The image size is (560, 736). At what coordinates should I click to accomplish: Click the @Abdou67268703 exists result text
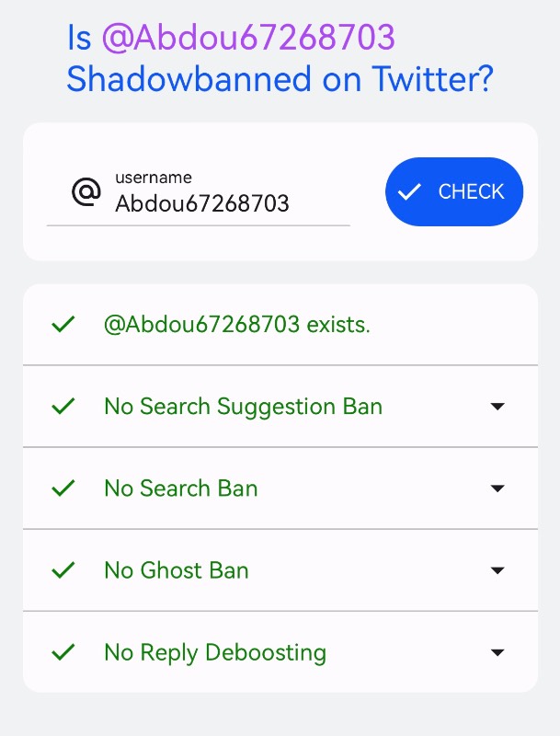(x=237, y=325)
